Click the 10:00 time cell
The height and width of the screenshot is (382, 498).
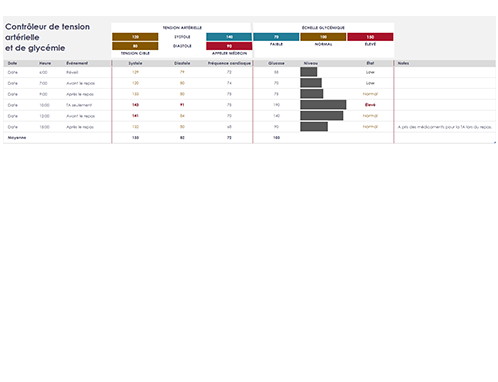[44, 105]
